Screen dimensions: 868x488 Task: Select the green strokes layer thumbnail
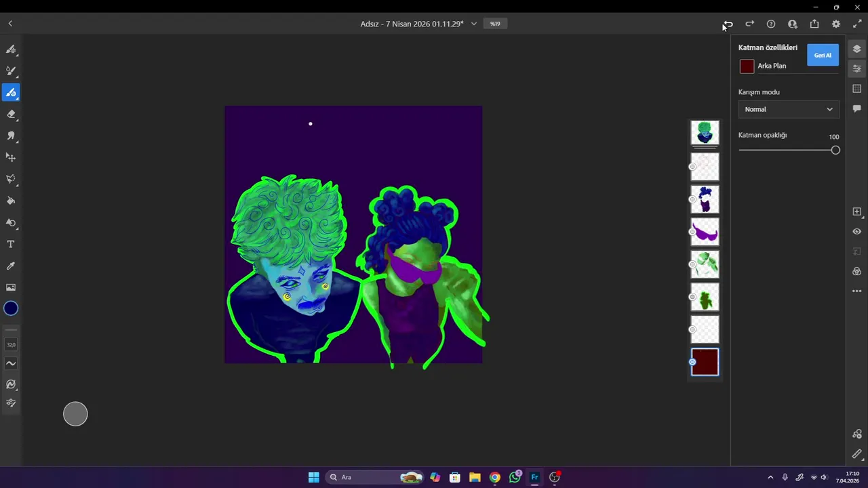click(705, 264)
